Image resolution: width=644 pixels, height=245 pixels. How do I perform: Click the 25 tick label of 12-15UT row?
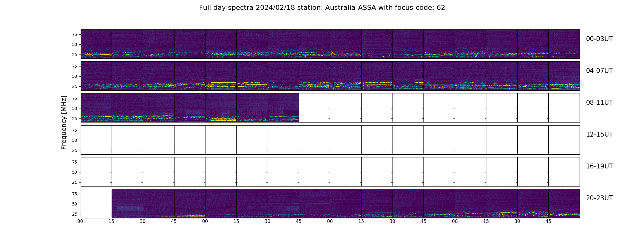click(75, 150)
